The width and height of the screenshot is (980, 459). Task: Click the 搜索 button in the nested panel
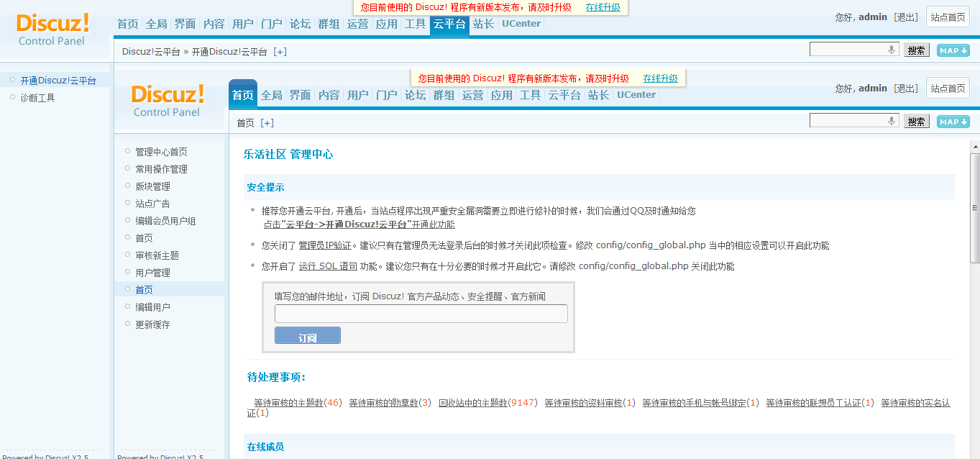[x=916, y=122]
